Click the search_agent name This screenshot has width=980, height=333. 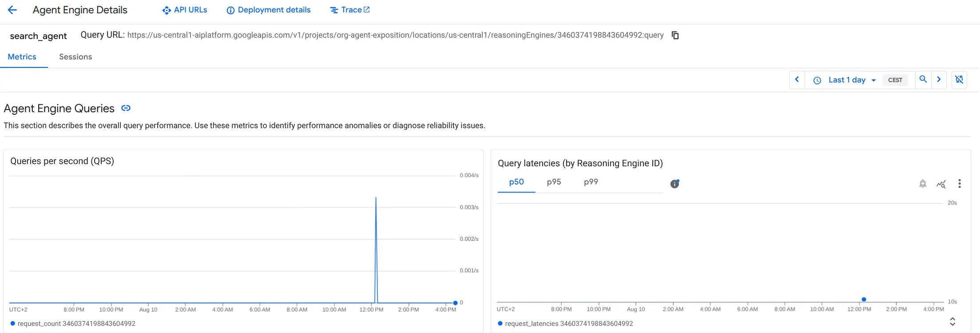click(38, 36)
